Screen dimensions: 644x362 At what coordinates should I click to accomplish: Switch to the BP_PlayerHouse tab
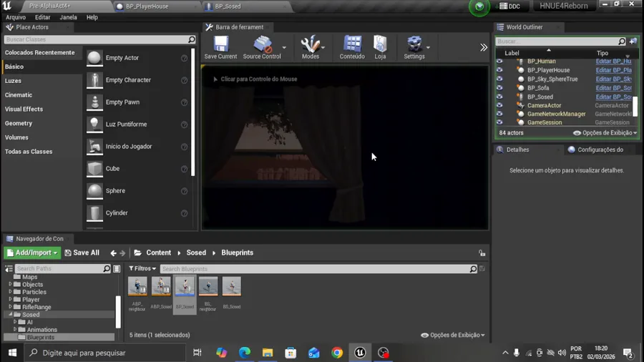[x=156, y=6]
